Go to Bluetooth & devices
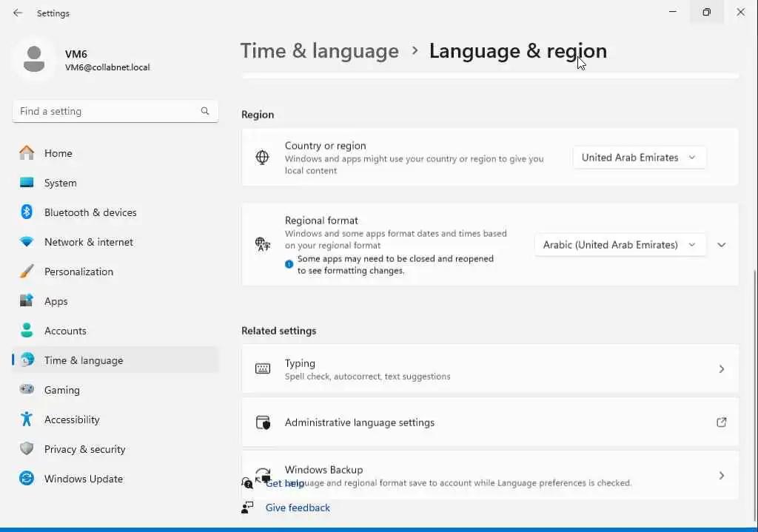Image resolution: width=758 pixels, height=532 pixels. 115,212
